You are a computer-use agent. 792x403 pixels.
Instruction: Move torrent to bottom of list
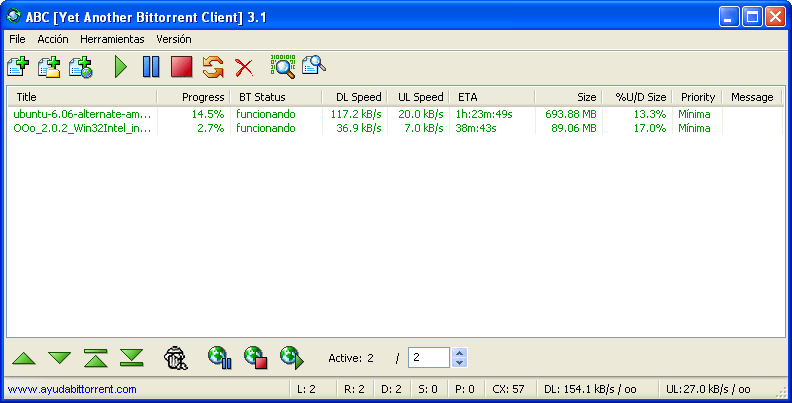point(132,358)
